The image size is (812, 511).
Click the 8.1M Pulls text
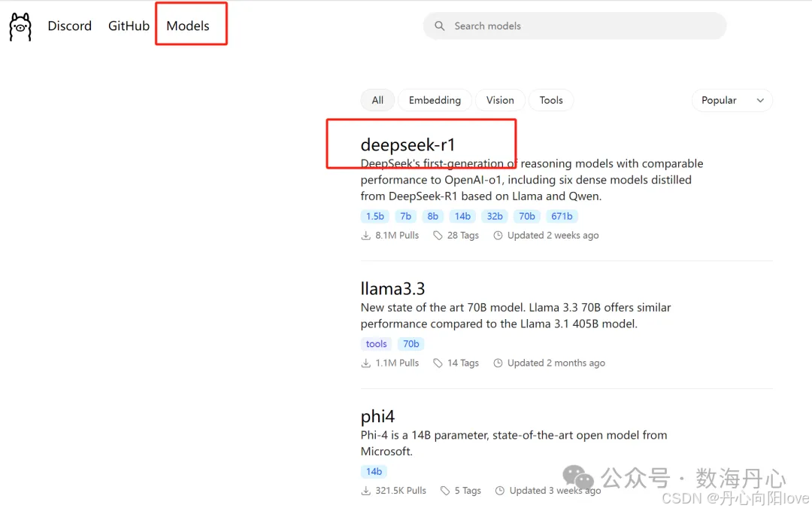point(397,236)
